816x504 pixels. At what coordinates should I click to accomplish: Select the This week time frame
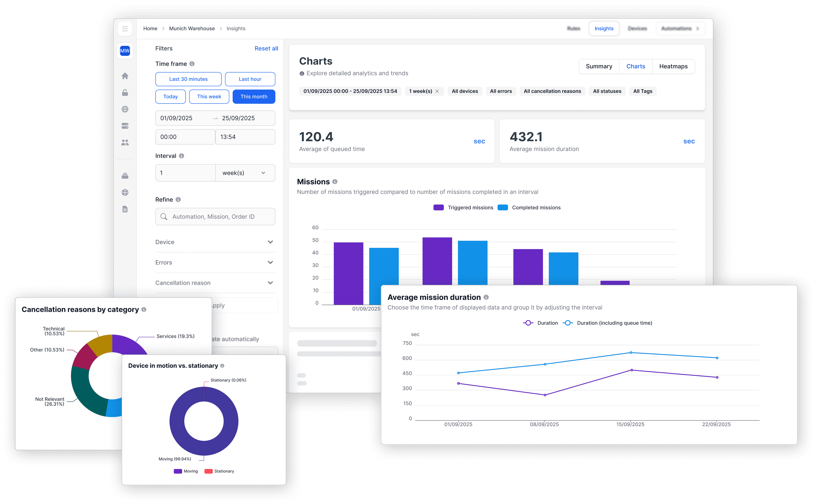[x=209, y=97]
